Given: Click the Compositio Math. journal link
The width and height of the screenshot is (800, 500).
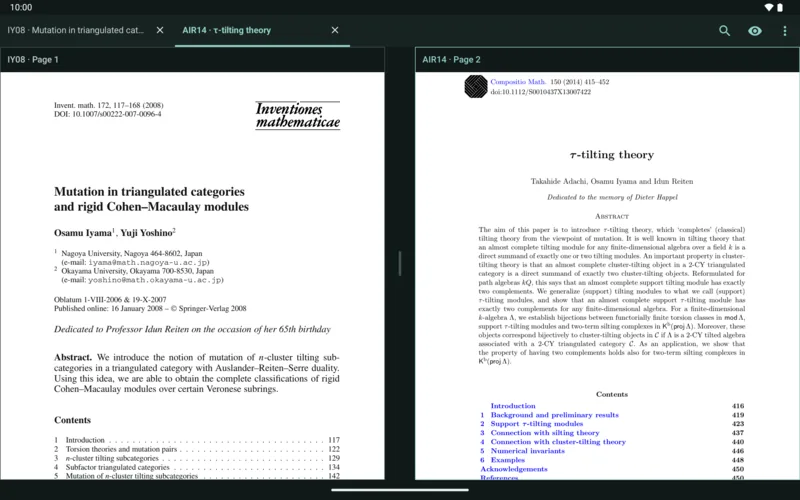Looking at the screenshot, I should pyautogui.click(x=518, y=82).
